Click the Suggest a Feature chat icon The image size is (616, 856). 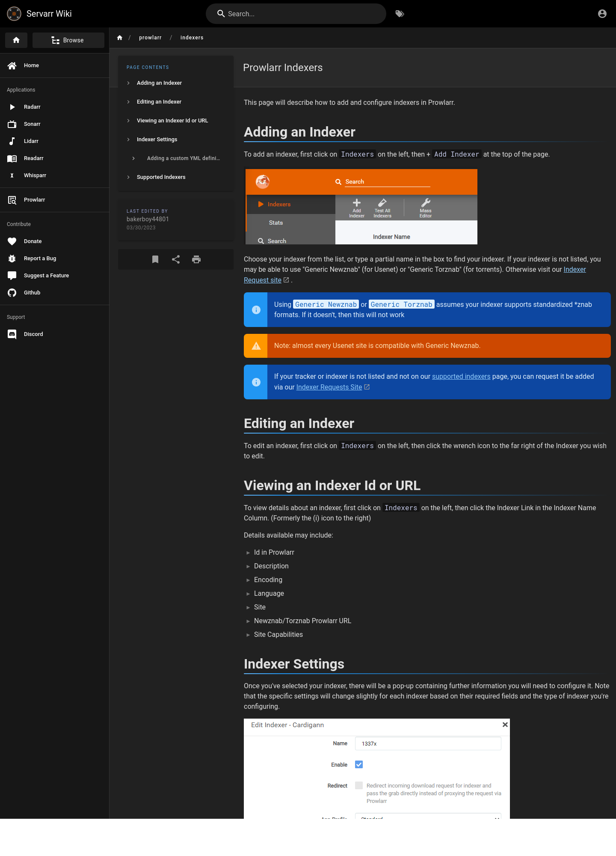pos(12,276)
